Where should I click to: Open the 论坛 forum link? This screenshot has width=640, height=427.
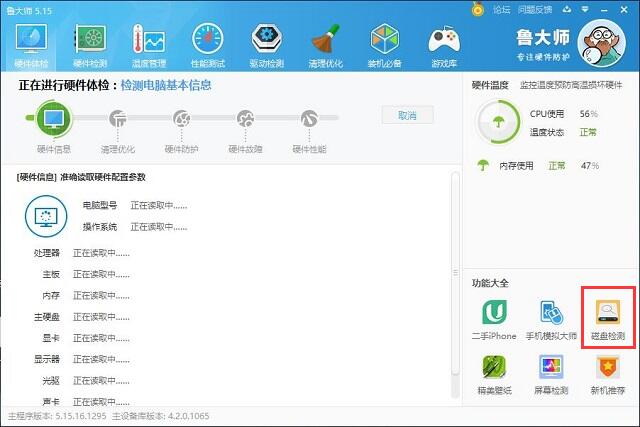click(x=502, y=10)
